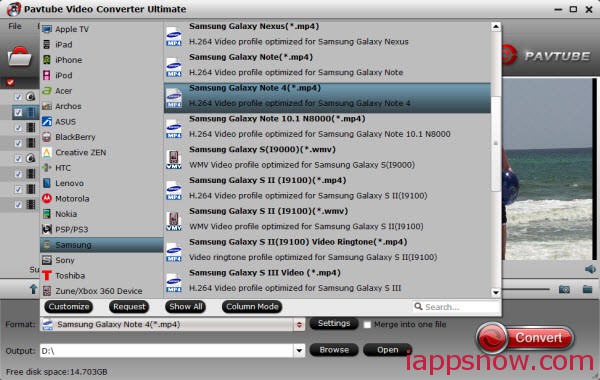Toggle the red select-all checkbox

pyautogui.click(x=10, y=82)
